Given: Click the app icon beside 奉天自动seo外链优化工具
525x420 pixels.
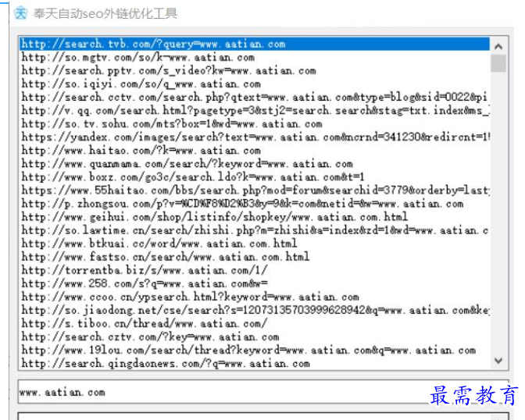Looking at the screenshot, I should pyautogui.click(x=21, y=13).
